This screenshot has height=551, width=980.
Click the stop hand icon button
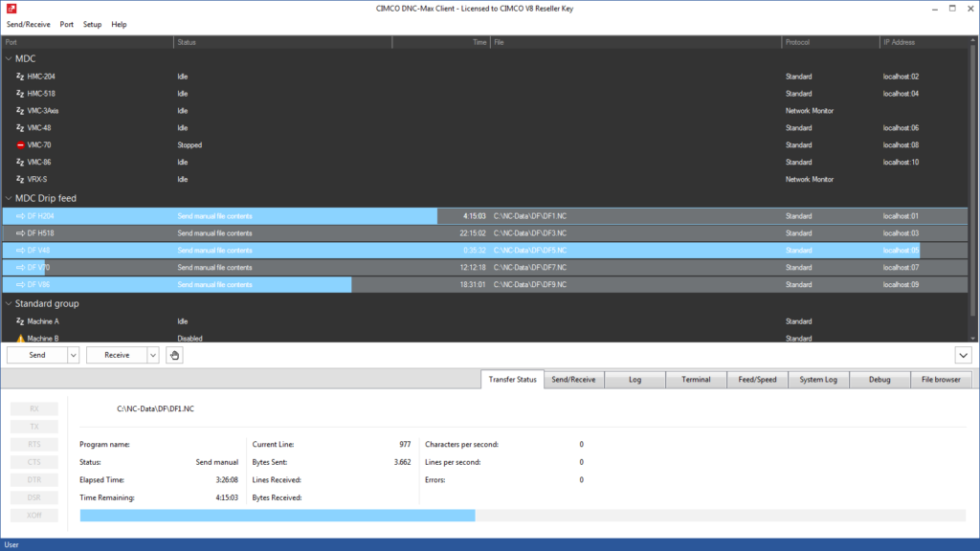coord(174,355)
